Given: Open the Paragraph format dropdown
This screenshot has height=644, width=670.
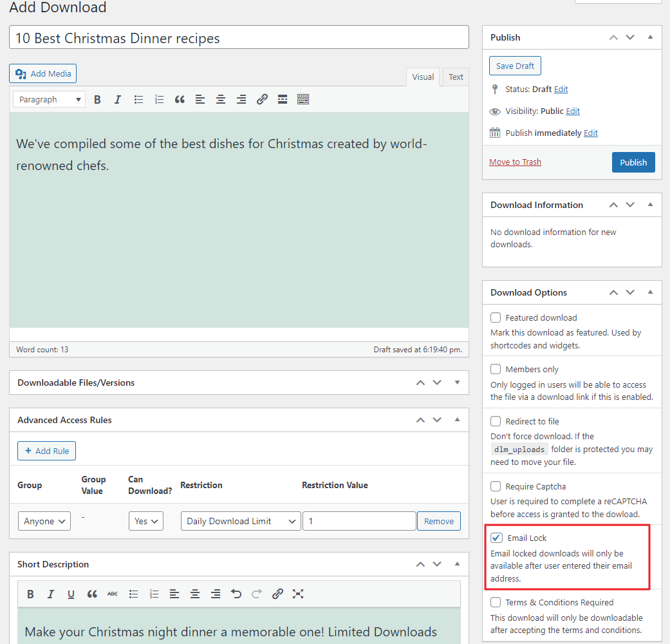Looking at the screenshot, I should pyautogui.click(x=50, y=99).
